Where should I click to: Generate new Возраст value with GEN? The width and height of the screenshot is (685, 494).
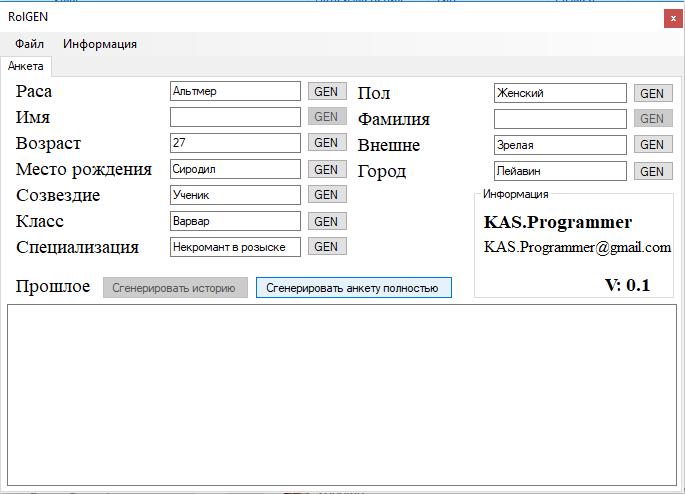[x=327, y=143]
